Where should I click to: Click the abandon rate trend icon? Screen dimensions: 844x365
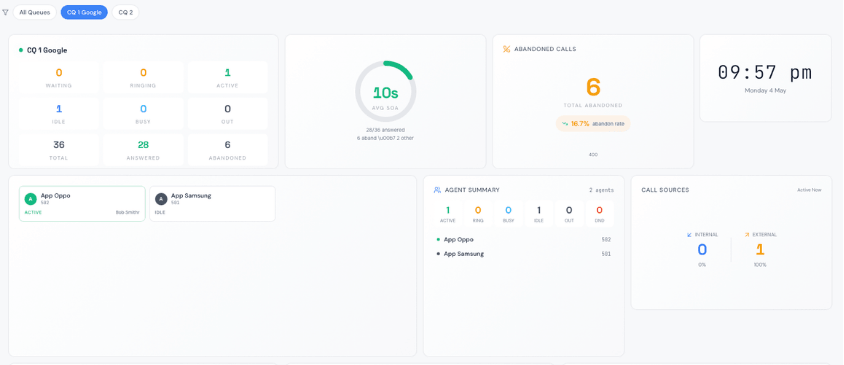tap(565, 123)
